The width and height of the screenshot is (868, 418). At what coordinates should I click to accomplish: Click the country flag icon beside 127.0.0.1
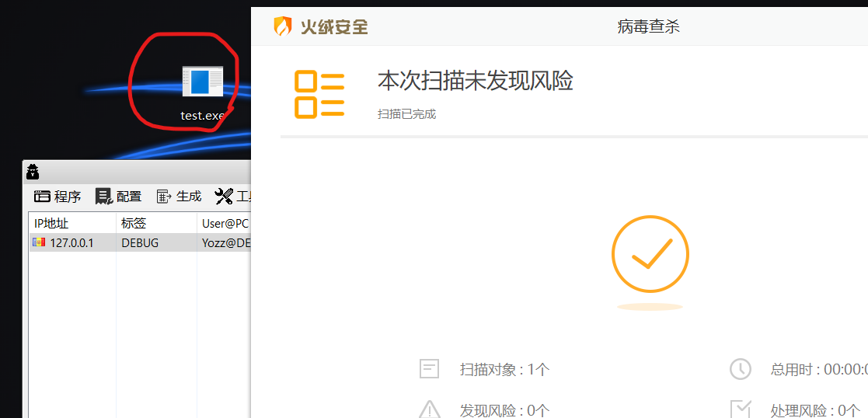tap(39, 242)
